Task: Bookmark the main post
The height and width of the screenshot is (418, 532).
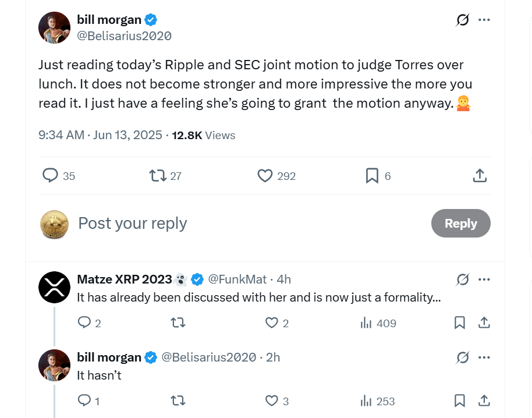Action: click(372, 176)
